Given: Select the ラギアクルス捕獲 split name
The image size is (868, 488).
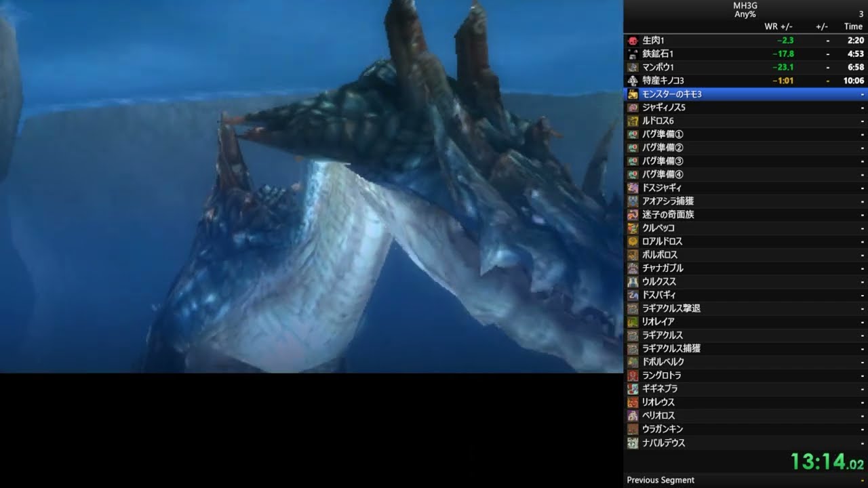Looking at the screenshot, I should 671,348.
